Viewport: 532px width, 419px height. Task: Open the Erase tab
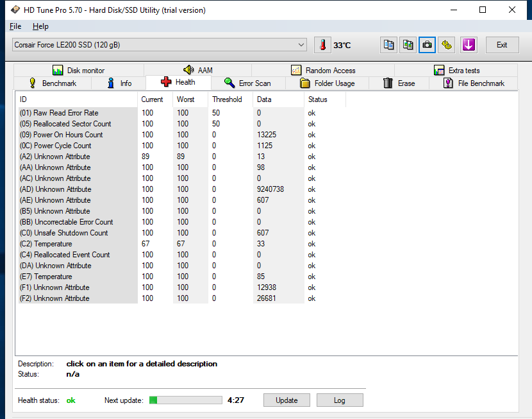pyautogui.click(x=399, y=83)
